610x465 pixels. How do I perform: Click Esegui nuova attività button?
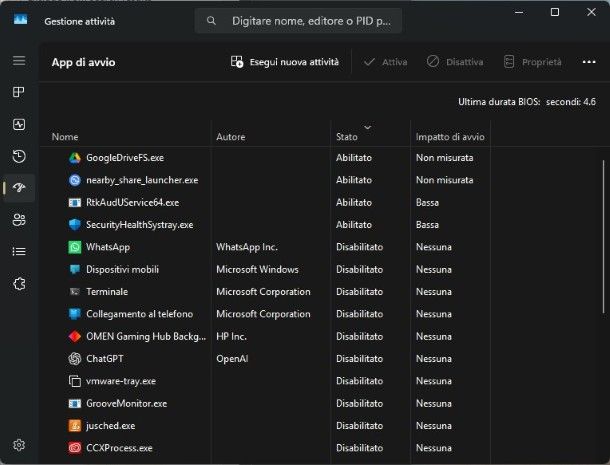point(285,62)
